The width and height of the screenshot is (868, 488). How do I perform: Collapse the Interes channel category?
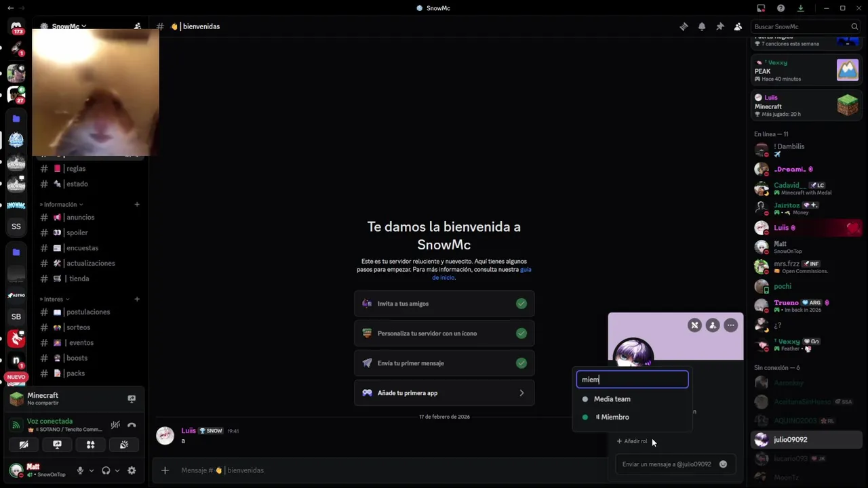[x=54, y=299]
